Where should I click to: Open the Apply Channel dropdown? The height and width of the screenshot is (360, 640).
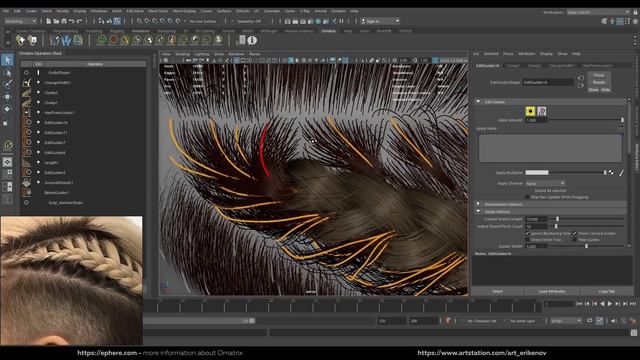545,183
